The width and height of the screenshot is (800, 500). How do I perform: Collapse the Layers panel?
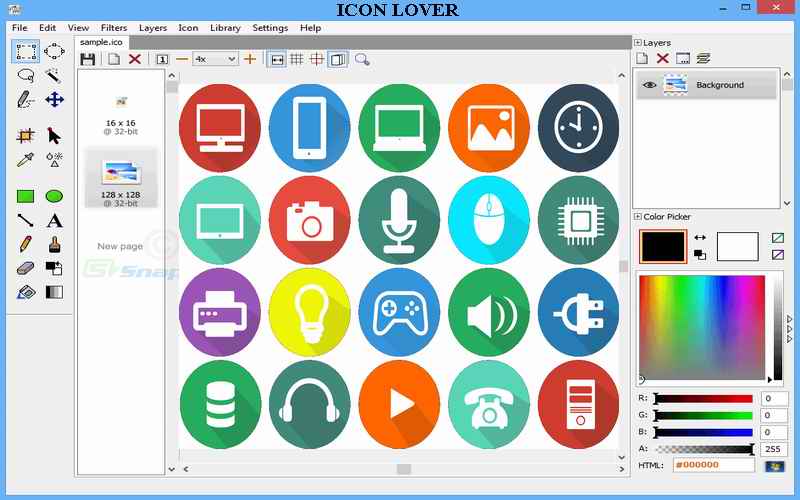638,43
